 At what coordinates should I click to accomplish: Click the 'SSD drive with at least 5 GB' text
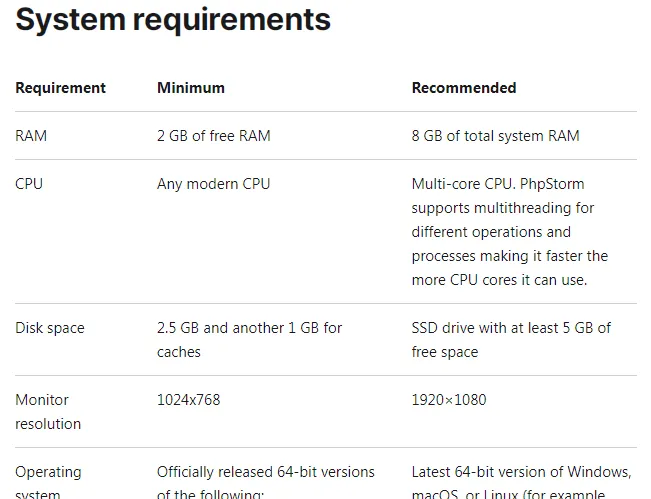511,328
